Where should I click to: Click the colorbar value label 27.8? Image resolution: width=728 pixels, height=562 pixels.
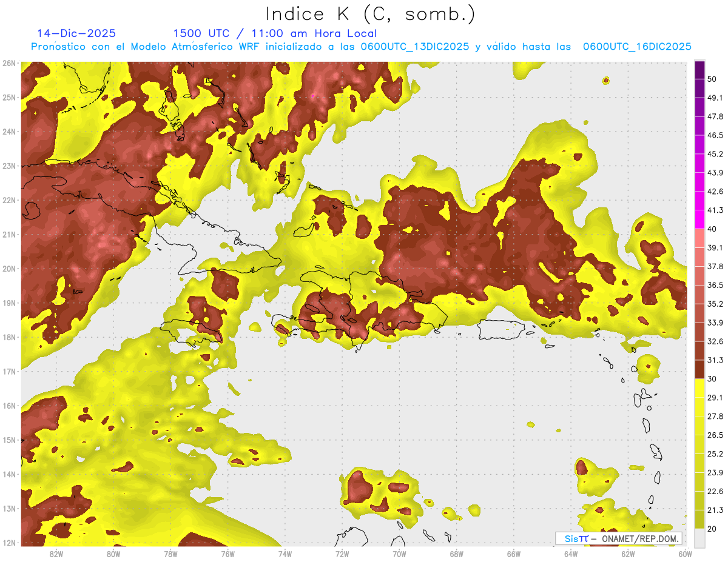[x=715, y=416]
